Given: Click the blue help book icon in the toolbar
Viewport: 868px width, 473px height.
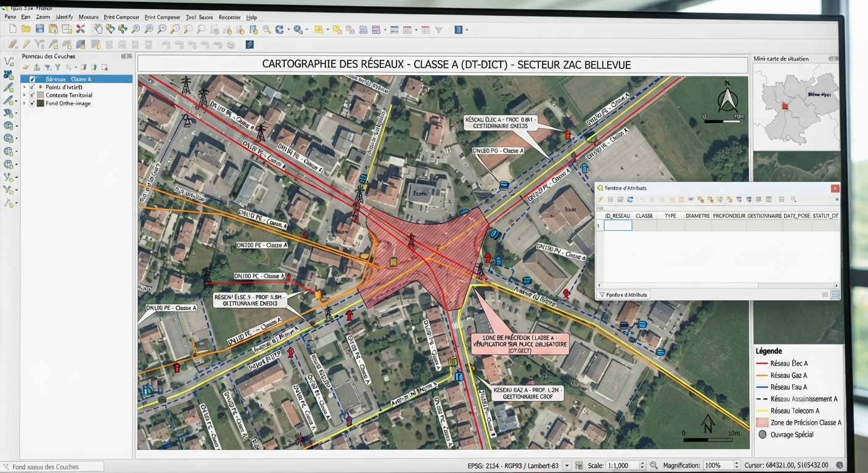Looking at the screenshot, I should pos(458,30).
